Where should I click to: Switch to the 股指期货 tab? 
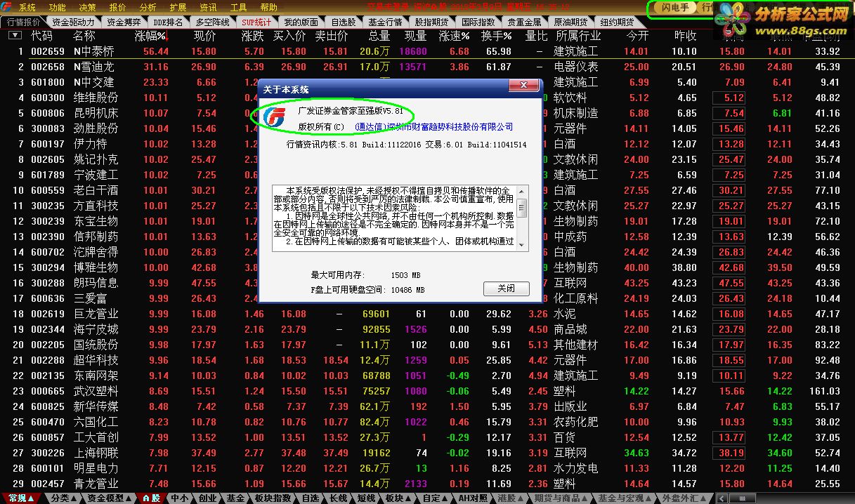431,22
